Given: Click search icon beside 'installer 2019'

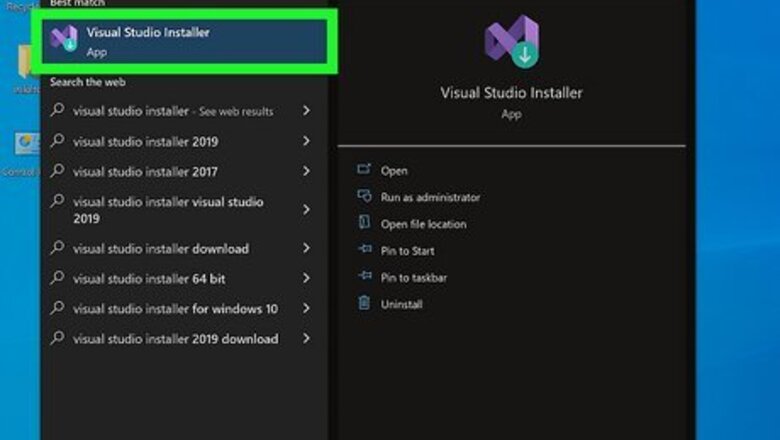Looking at the screenshot, I should pos(58,140).
